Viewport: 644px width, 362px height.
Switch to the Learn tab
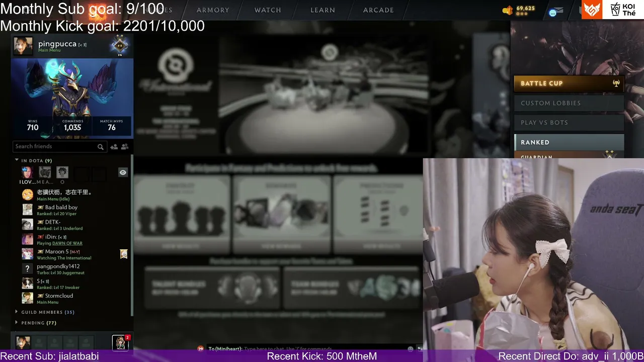tap(323, 10)
